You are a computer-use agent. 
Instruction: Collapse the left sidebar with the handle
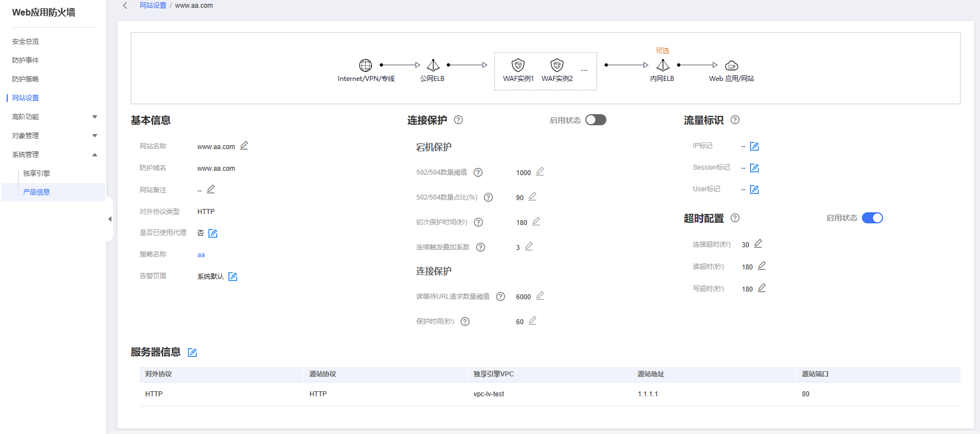[x=110, y=219]
